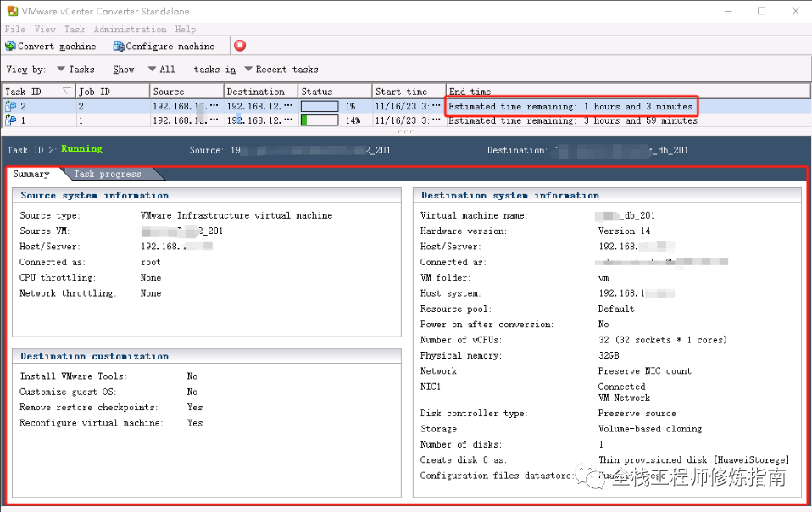Select the Summary tab
Screen dimensions: 812x512
click(x=31, y=174)
